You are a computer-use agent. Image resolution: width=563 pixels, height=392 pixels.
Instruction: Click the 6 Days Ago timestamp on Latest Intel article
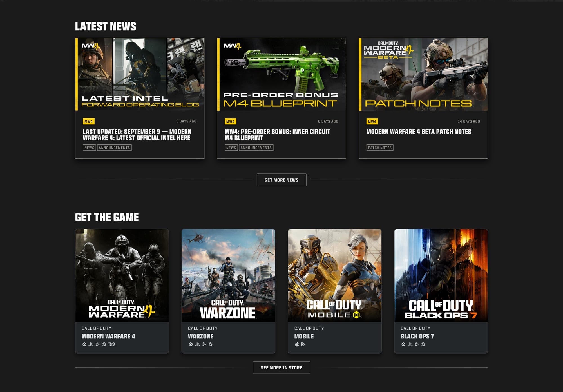tap(186, 121)
